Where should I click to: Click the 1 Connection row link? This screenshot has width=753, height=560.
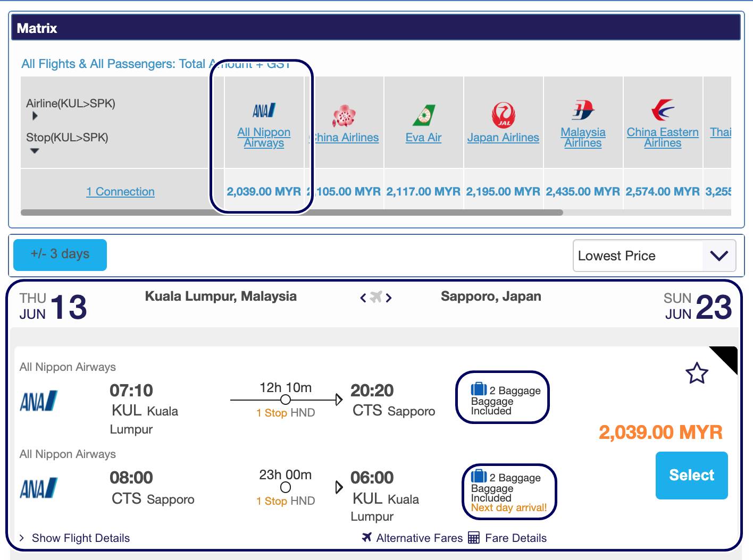coord(121,191)
